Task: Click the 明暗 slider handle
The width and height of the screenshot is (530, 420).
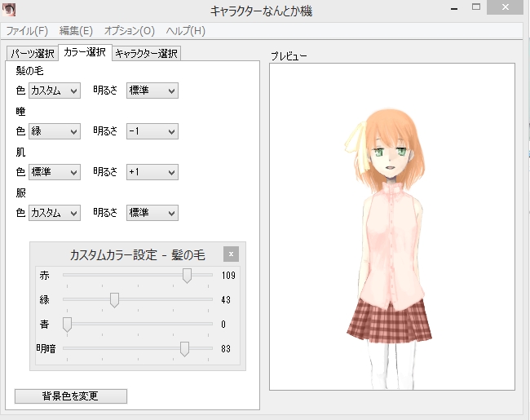Action: (185, 349)
